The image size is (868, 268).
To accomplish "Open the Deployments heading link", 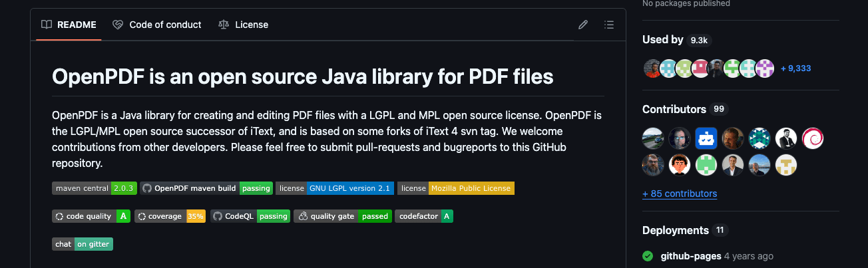I will 676,230.
